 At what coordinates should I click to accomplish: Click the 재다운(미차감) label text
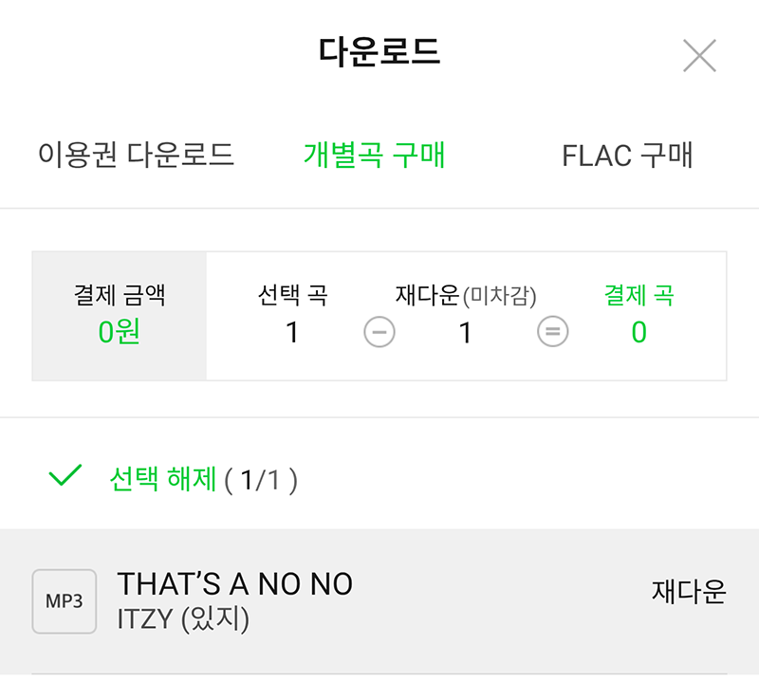466,295
